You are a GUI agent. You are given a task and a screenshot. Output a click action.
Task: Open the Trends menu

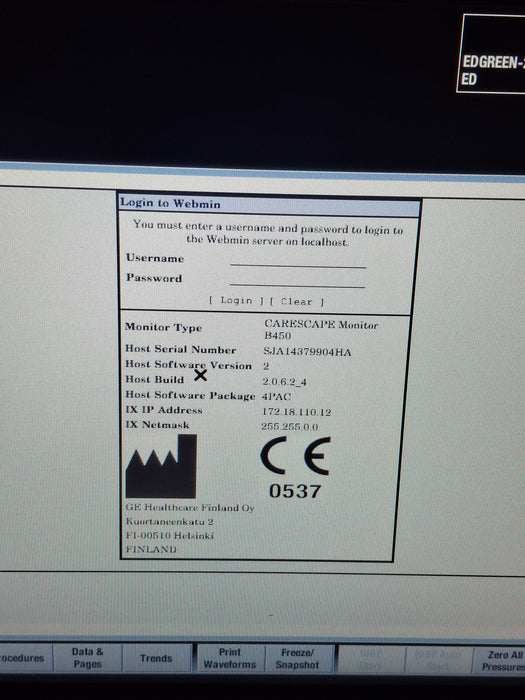[x=156, y=658]
